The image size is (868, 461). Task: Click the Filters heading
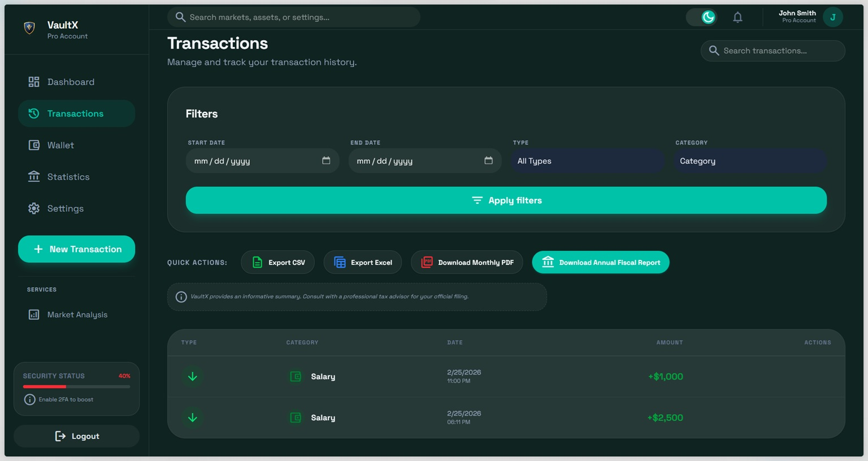pyautogui.click(x=202, y=114)
